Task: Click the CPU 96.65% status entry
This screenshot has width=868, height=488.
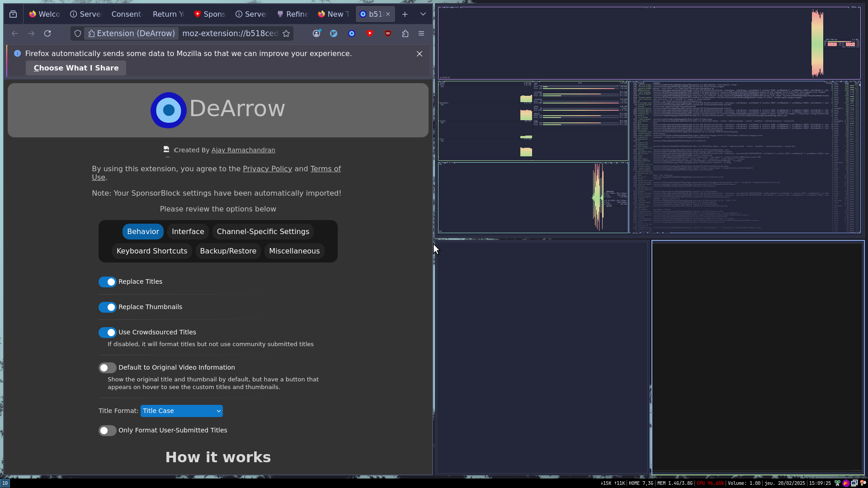Action: (x=710, y=483)
